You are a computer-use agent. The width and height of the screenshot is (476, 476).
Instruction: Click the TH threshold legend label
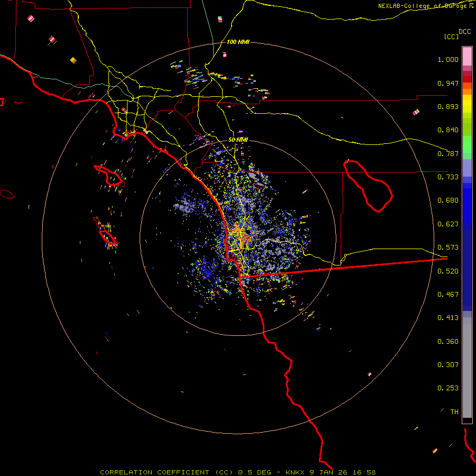[454, 412]
